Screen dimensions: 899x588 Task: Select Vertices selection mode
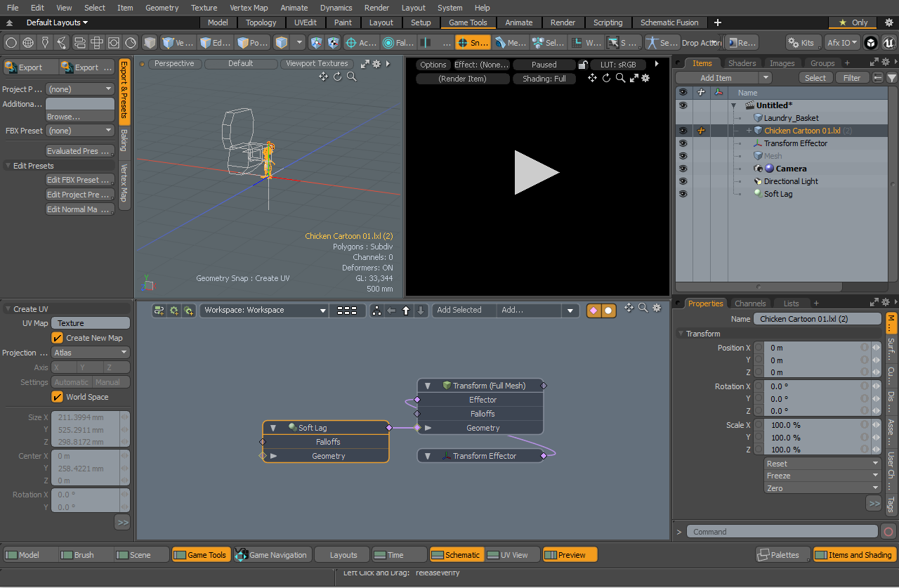click(x=177, y=43)
